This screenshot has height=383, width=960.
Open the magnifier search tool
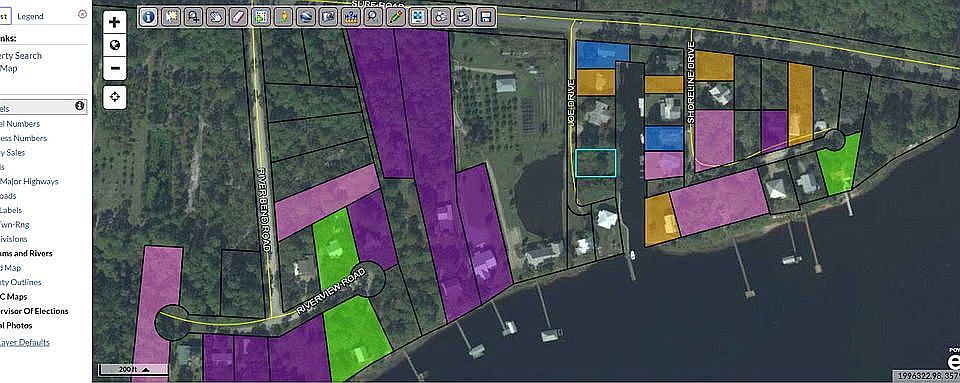(x=373, y=17)
